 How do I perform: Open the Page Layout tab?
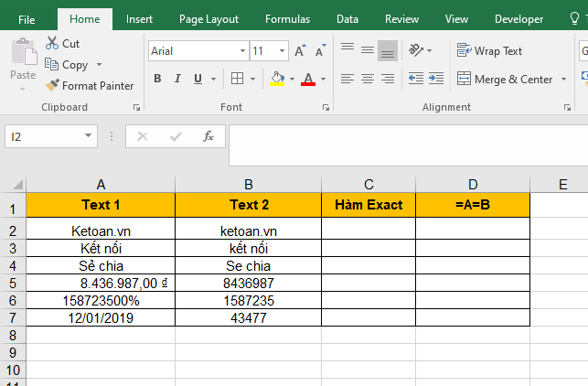208,18
